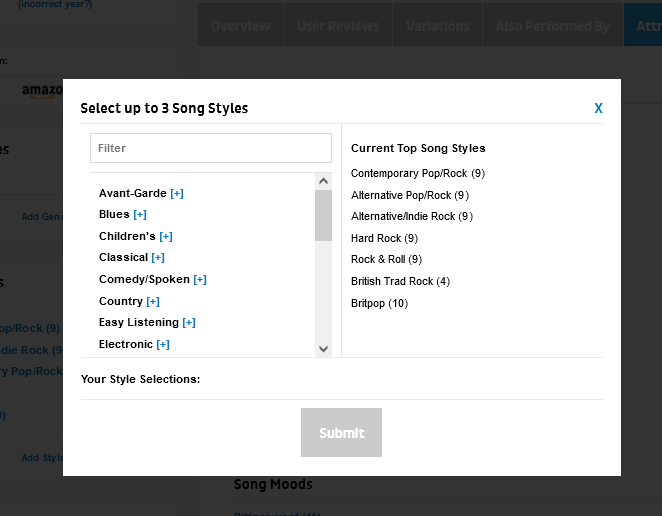Click the Filter text field

point(210,148)
